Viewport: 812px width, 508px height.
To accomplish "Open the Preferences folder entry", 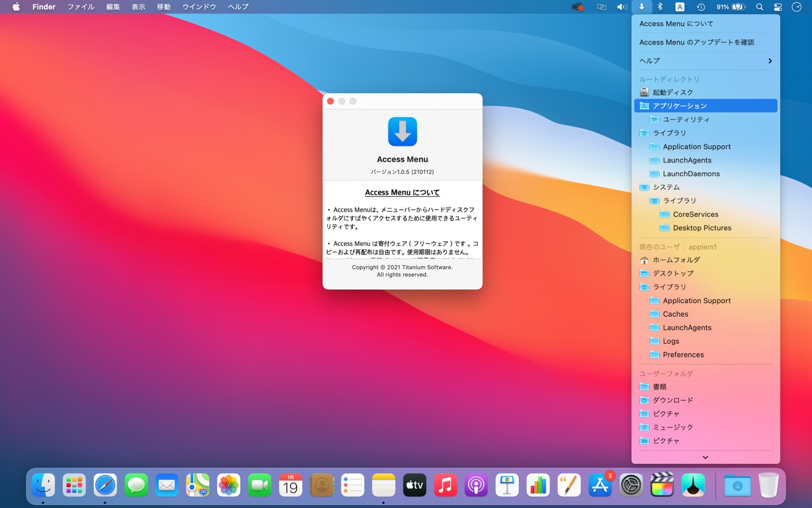I will tap(706, 355).
